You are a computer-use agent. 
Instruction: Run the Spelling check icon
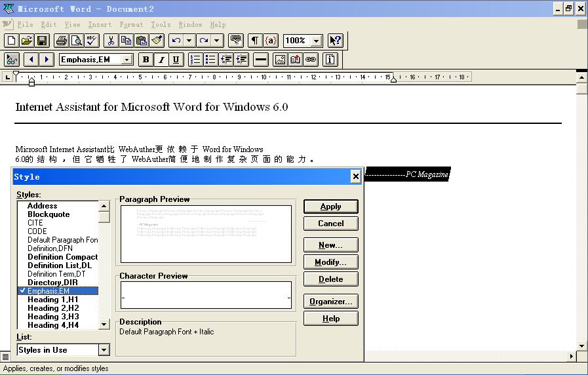click(x=91, y=41)
